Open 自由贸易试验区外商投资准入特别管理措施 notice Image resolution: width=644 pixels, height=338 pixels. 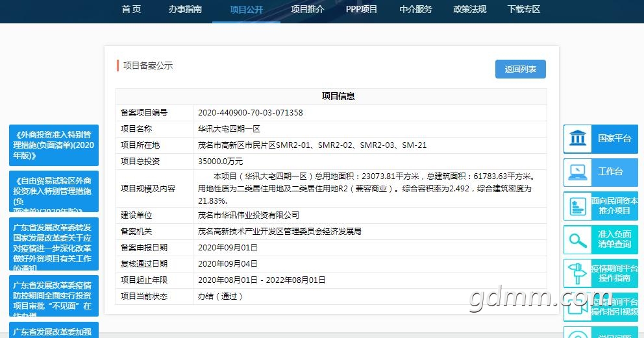(x=54, y=191)
